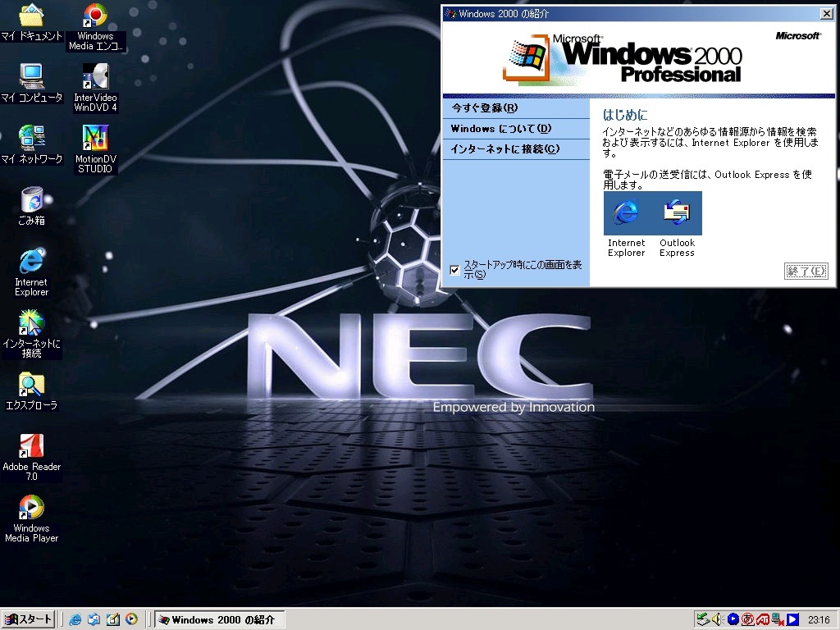Click IME あ input mode tray icon
The width and height of the screenshot is (840, 630).
pos(748,620)
